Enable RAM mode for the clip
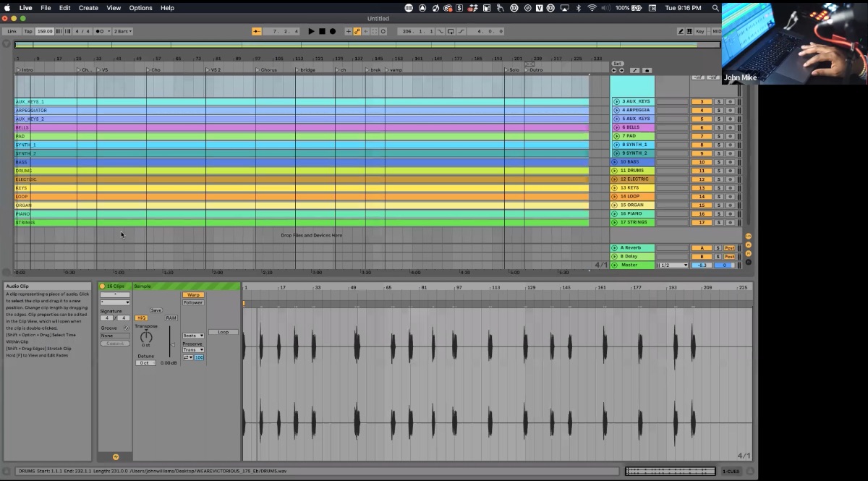The width and height of the screenshot is (868, 481). (171, 318)
